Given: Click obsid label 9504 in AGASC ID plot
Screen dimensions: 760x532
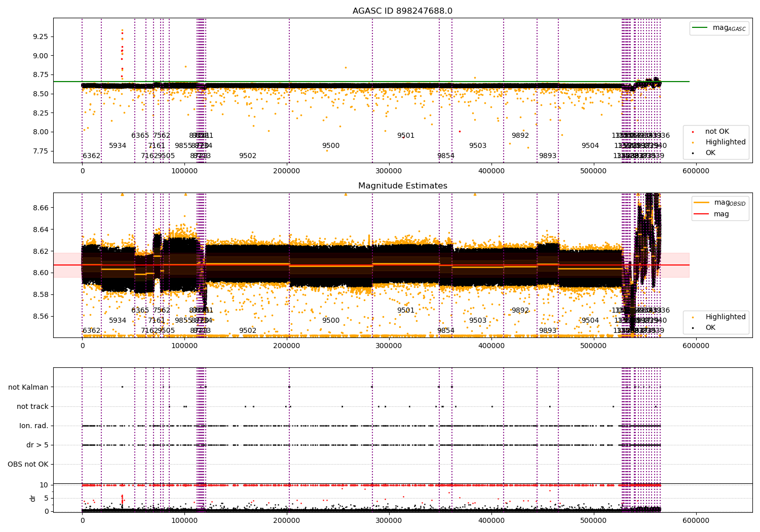Looking at the screenshot, I should point(590,146).
